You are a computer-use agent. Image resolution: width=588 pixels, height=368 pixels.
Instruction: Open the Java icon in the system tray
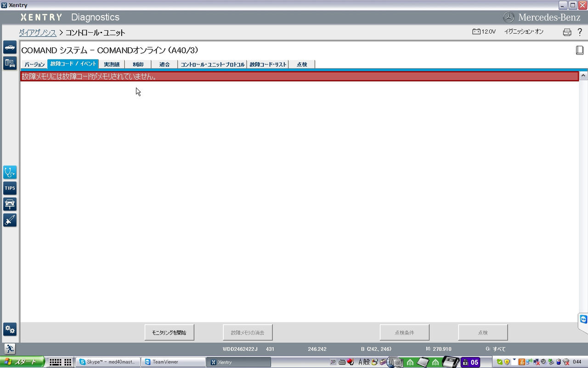click(x=521, y=362)
